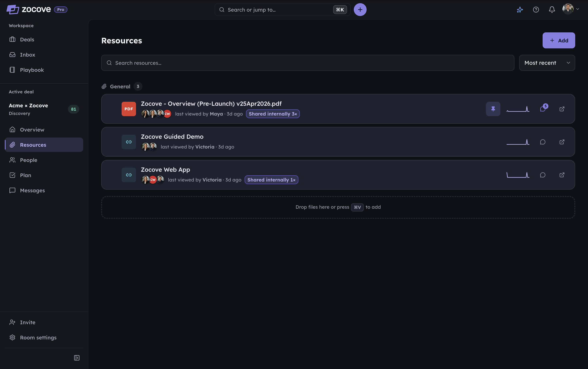Open the deal Overview page

tap(44, 130)
